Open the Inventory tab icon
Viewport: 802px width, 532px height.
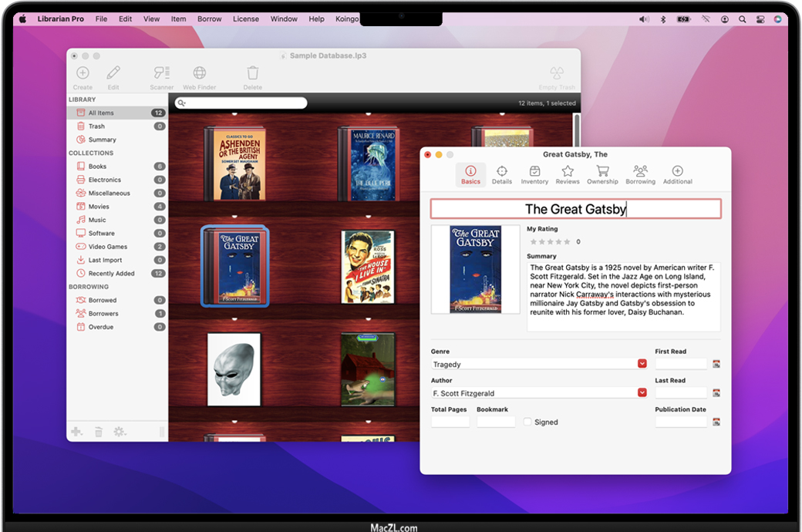pos(534,171)
